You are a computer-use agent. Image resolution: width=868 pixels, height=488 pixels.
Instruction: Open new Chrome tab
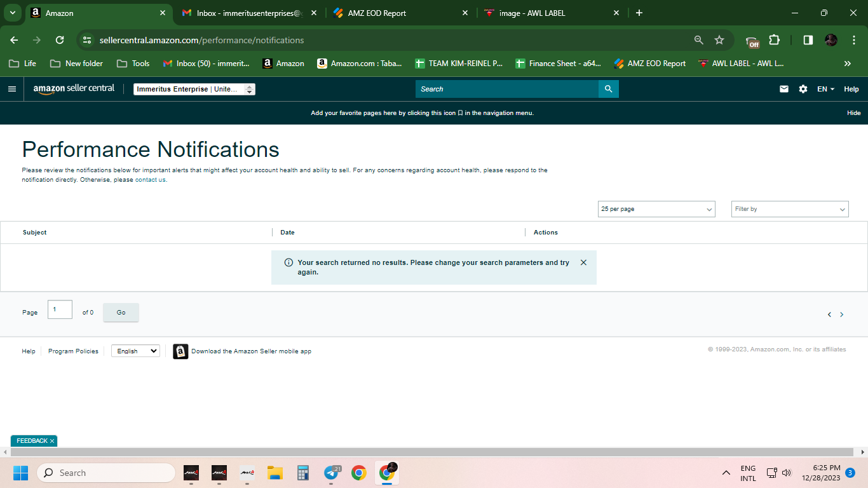pyautogui.click(x=639, y=13)
